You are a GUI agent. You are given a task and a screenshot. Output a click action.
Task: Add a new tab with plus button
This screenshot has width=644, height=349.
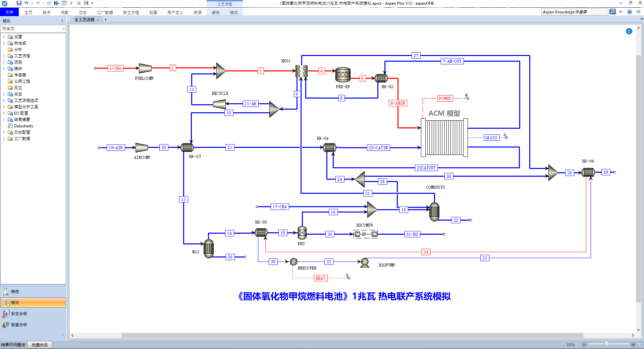105,19
